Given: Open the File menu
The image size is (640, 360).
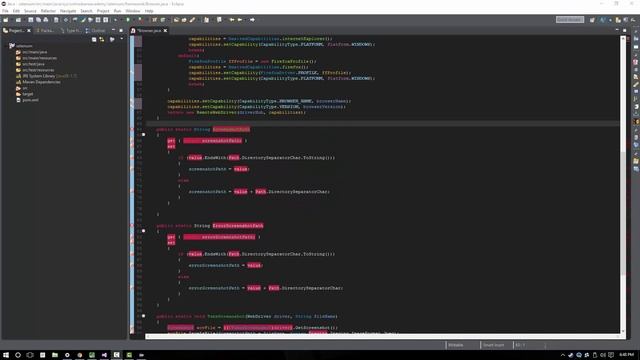Looking at the screenshot, I should 5,11.
